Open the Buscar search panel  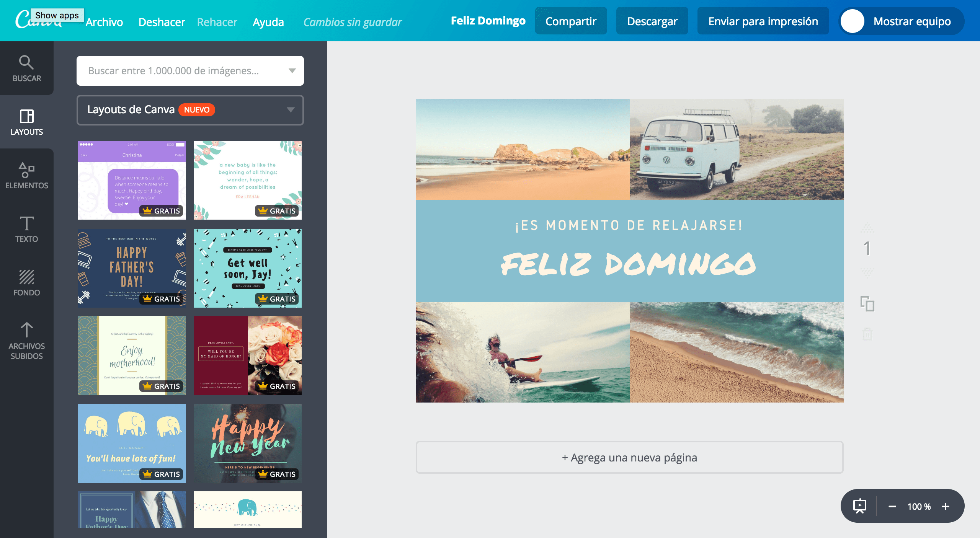point(27,68)
